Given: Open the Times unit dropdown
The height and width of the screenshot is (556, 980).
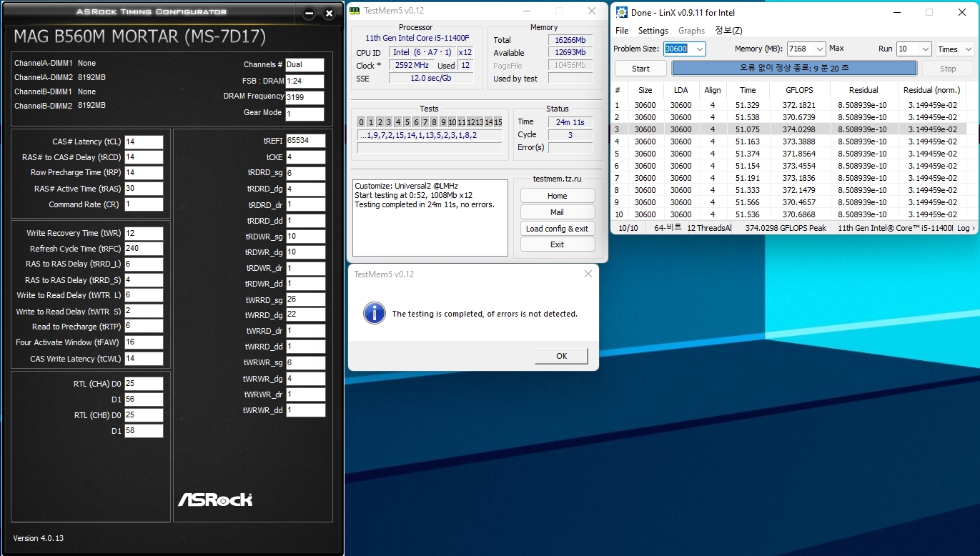Looking at the screenshot, I should click(x=955, y=49).
